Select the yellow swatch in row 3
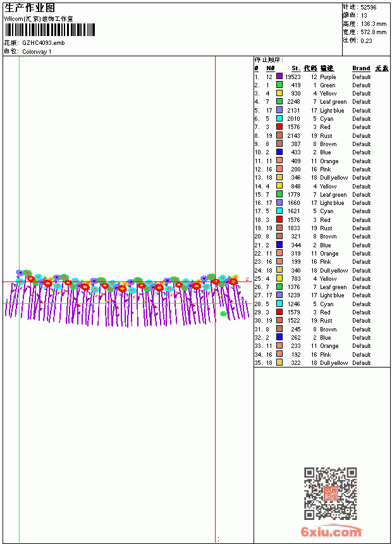This screenshot has width=392, height=544. coord(279,93)
